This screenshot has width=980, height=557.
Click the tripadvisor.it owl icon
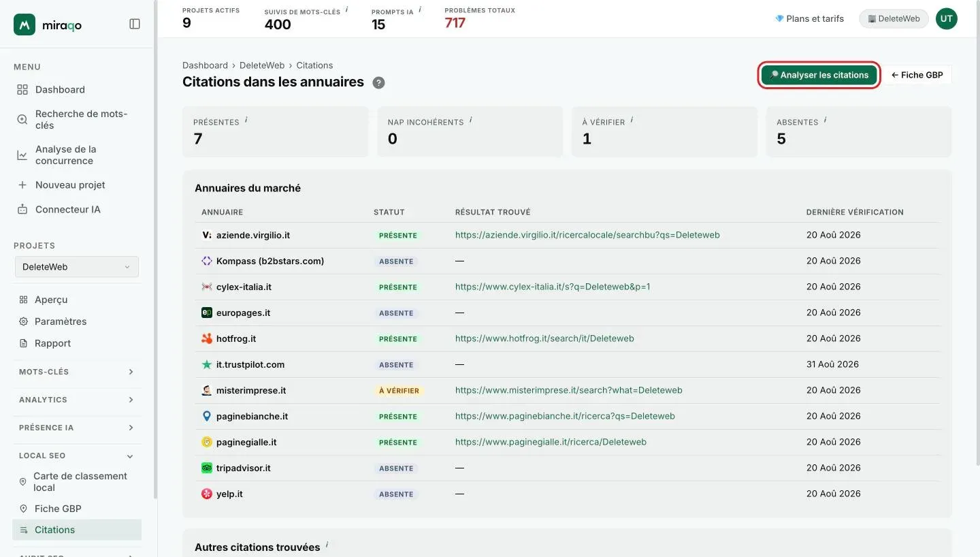coord(207,468)
